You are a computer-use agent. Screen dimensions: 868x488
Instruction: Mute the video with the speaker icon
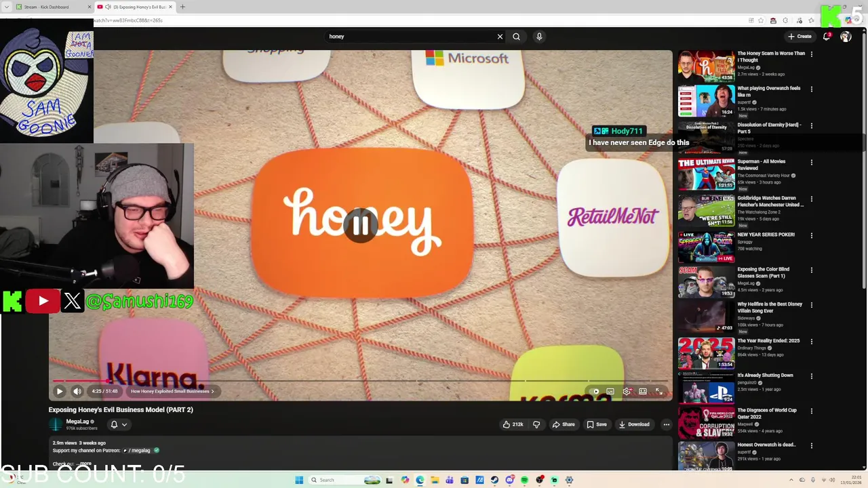pos(77,391)
